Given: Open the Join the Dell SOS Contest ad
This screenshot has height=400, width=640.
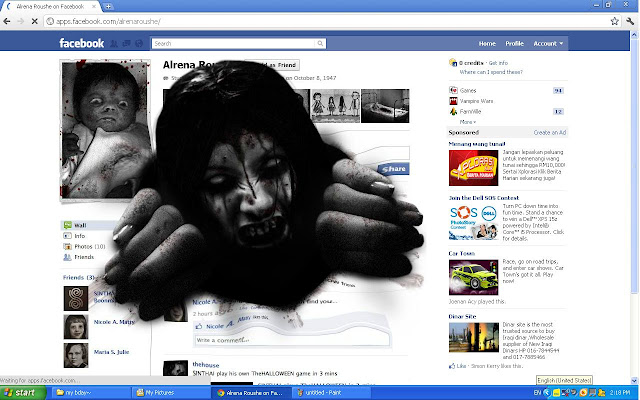Looking at the screenshot, I should [484, 198].
